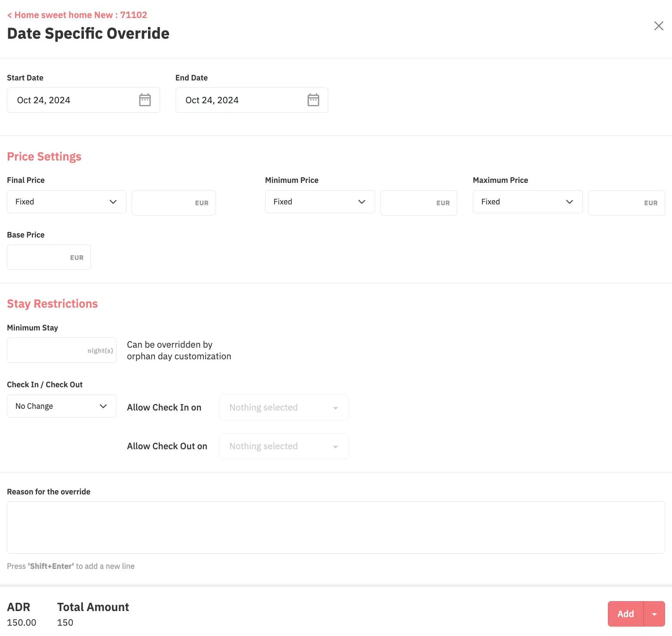Open the Final Price type dropdown
The image size is (672, 636).
point(67,202)
